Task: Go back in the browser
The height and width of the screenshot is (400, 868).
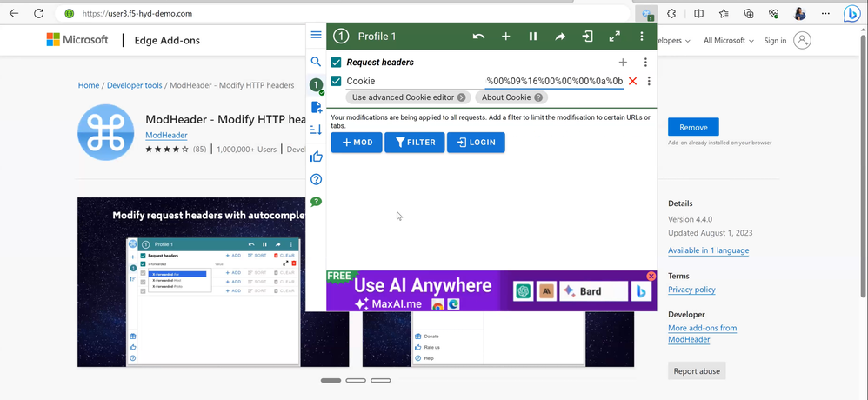Action: [x=14, y=13]
